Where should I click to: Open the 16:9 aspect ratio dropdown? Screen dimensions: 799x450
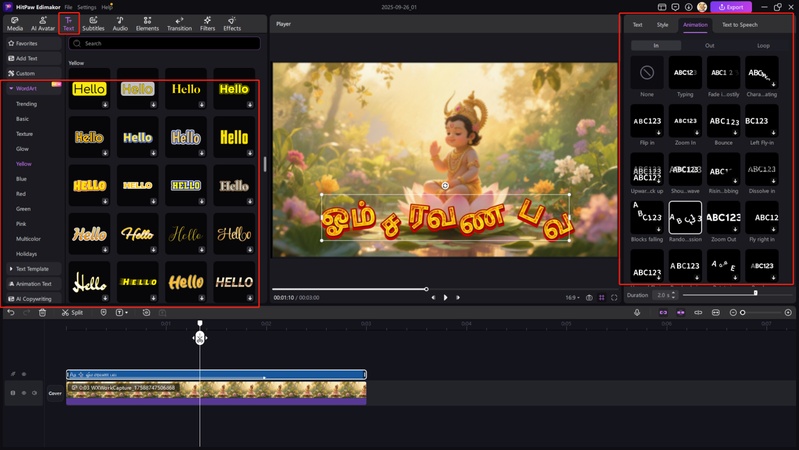pyautogui.click(x=572, y=298)
